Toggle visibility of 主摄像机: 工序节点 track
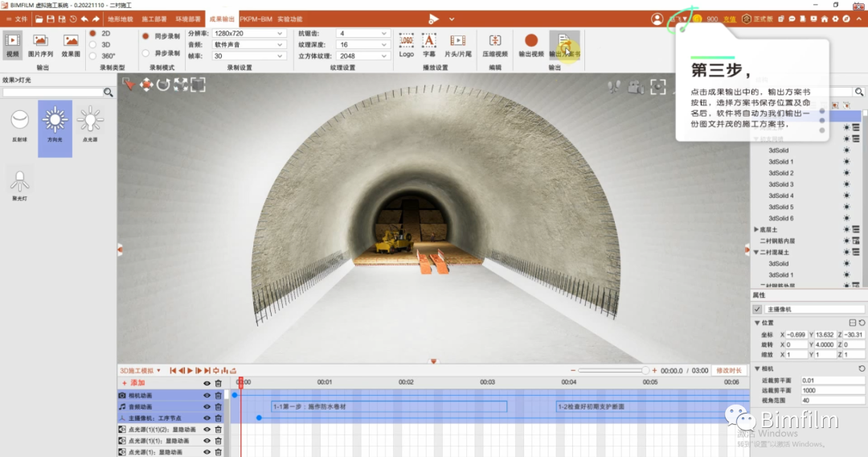868x457 pixels. click(x=207, y=418)
